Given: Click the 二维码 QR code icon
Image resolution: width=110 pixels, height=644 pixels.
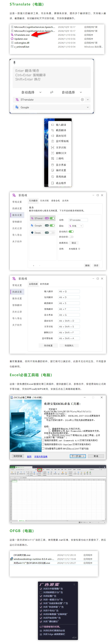Looking at the screenshot, I should coord(53,158).
